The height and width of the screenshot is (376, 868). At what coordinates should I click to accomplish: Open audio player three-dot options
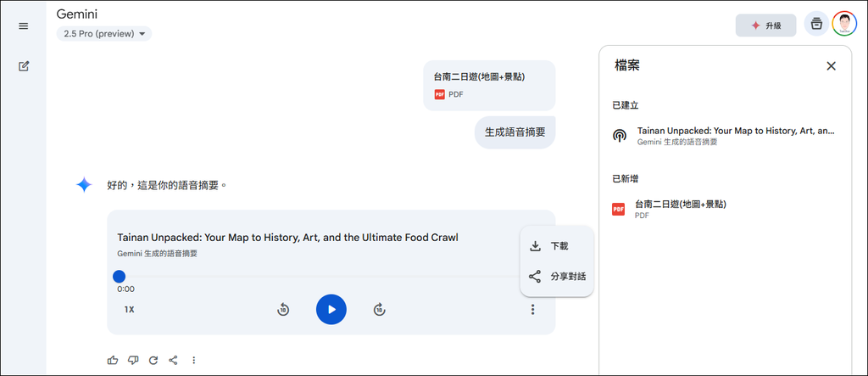point(532,310)
